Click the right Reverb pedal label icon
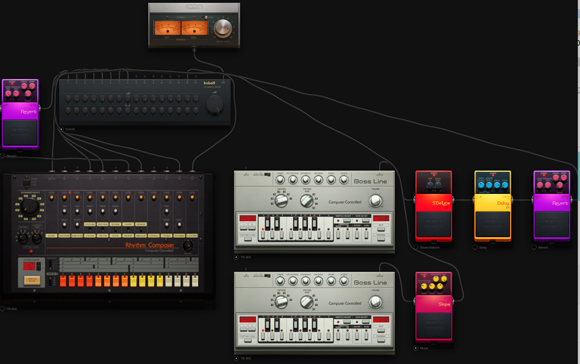The height and width of the screenshot is (364, 580). (534, 247)
